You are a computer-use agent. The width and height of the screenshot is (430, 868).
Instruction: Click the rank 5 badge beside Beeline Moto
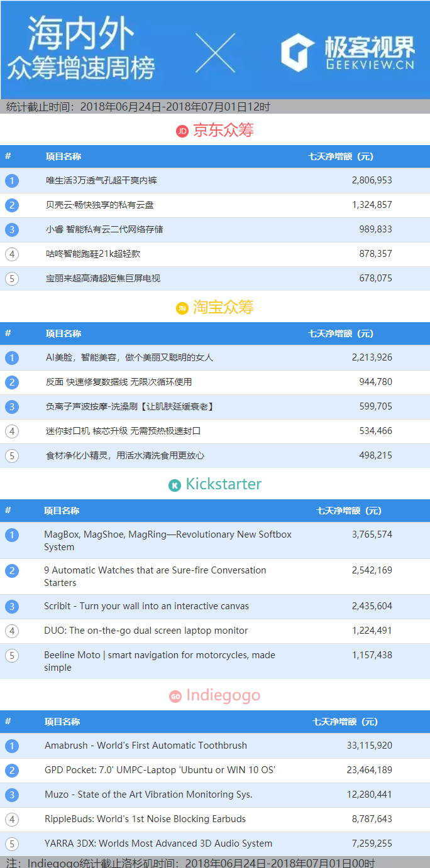[12, 656]
